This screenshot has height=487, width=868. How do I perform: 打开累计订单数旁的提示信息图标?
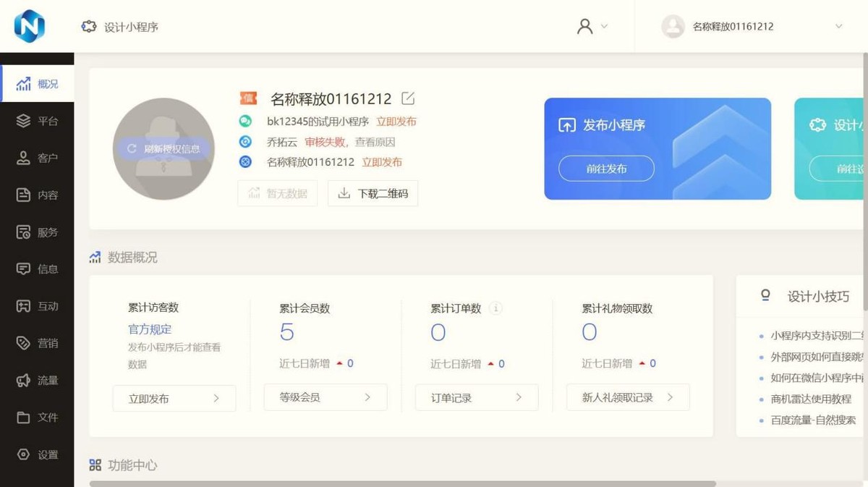tap(495, 307)
